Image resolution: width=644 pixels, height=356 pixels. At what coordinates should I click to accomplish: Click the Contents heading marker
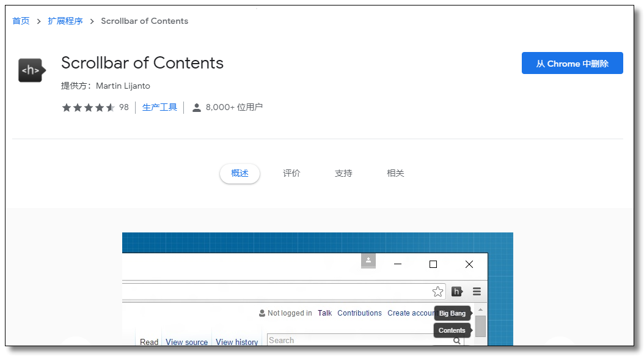(453, 330)
